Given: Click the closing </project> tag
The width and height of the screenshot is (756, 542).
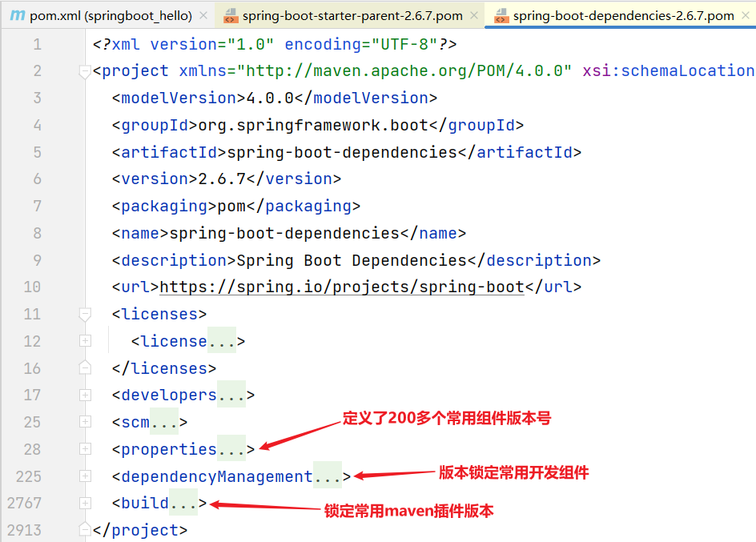Looking at the screenshot, I should [x=140, y=530].
